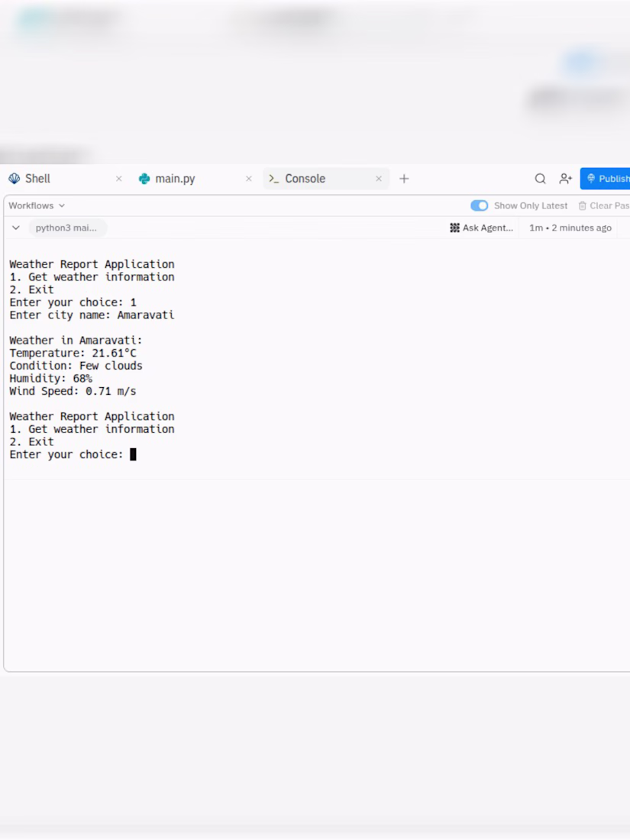The width and height of the screenshot is (630, 840).
Task: Click the Python icon on main.py tab
Action: [x=144, y=179]
